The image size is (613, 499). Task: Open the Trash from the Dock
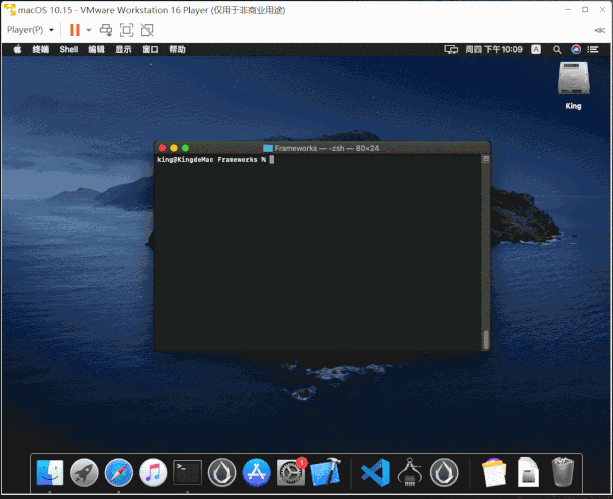point(563,472)
